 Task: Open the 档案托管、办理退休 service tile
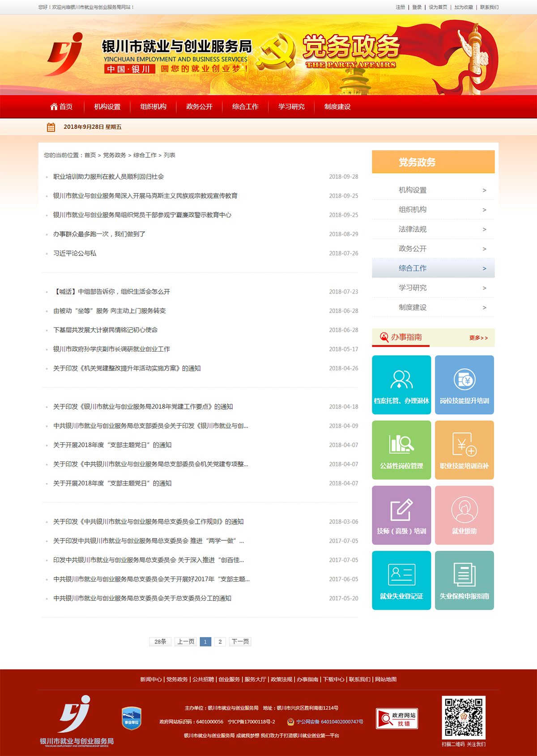(401, 385)
